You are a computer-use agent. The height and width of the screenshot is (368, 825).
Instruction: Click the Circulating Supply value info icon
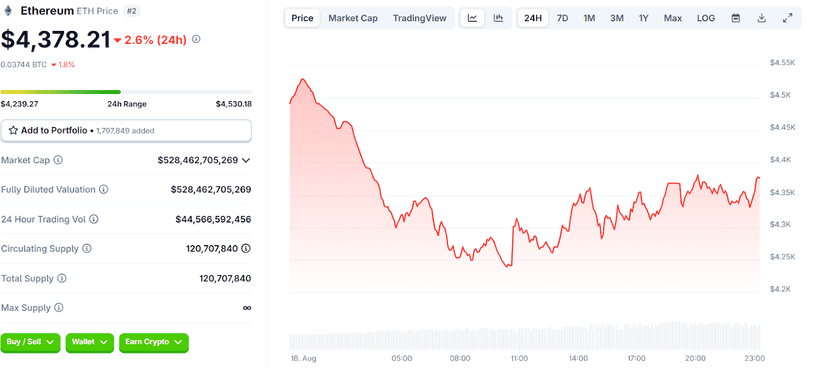(246, 248)
